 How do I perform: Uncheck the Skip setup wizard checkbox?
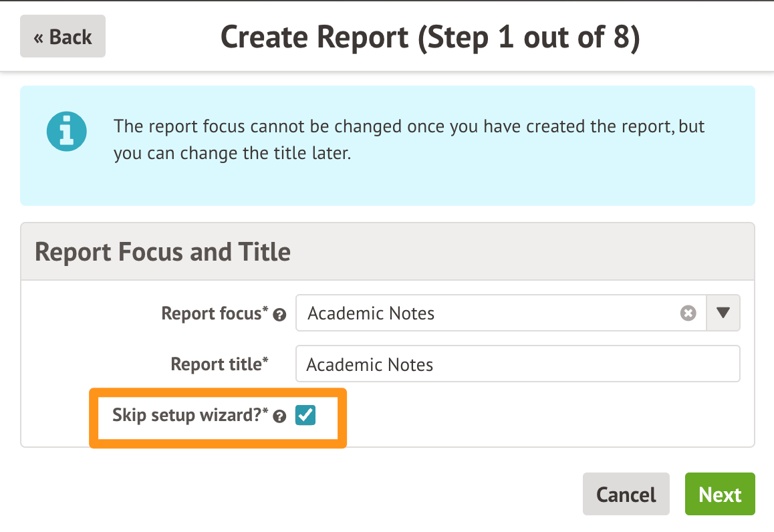pos(305,416)
